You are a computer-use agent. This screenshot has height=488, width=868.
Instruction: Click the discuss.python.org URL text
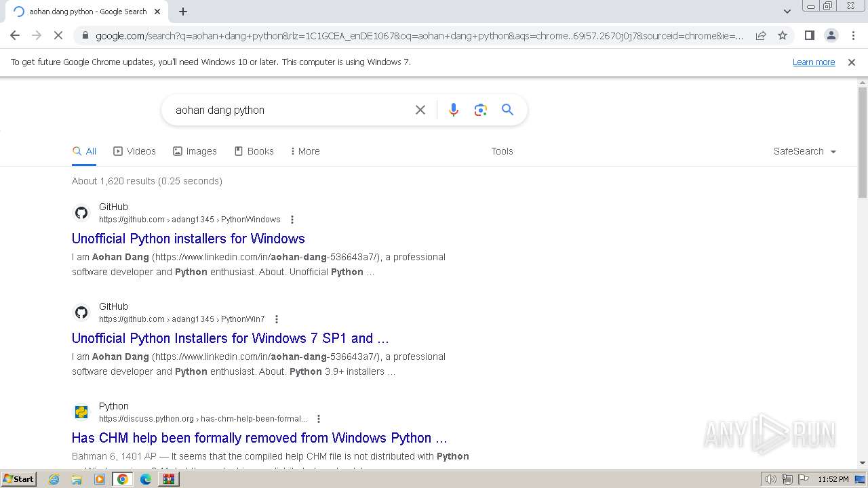(x=203, y=419)
